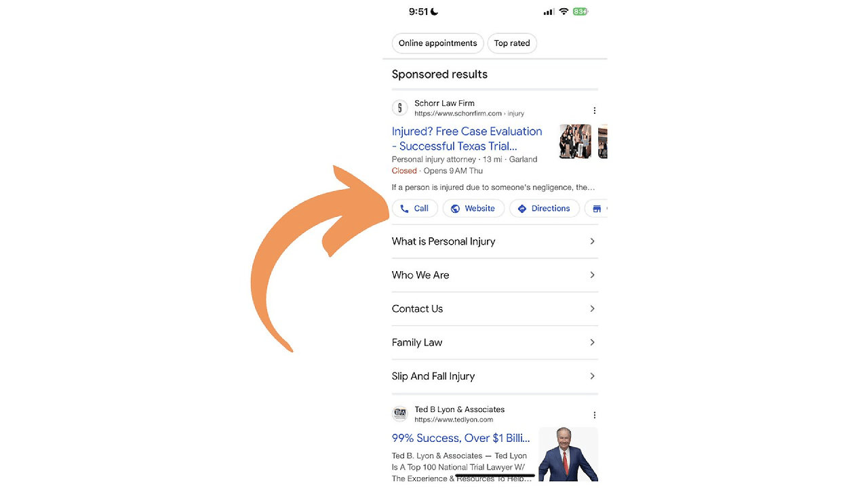868x488 pixels.
Task: Tap the partially visible store icon button
Action: pyautogui.click(x=597, y=209)
